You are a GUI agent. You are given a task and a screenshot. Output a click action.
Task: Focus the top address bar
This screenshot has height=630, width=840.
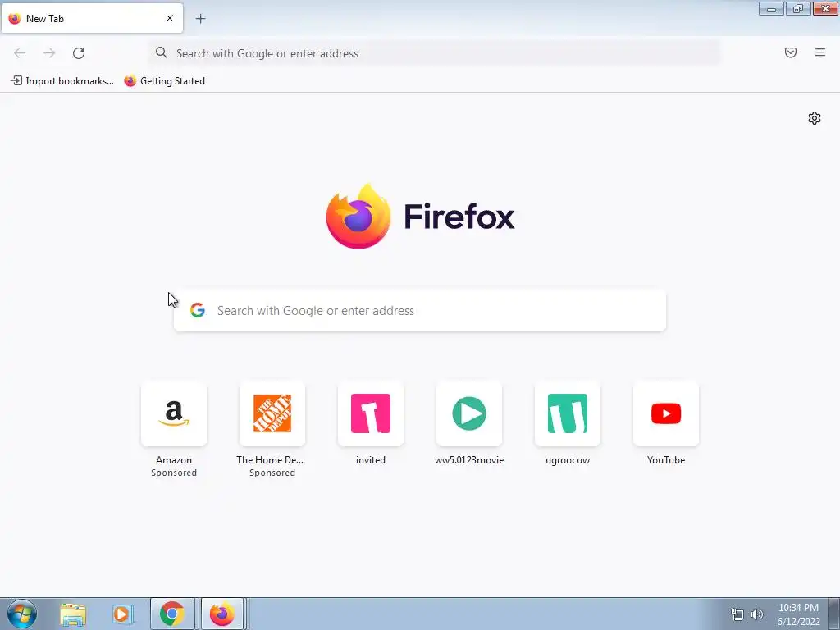pos(435,53)
